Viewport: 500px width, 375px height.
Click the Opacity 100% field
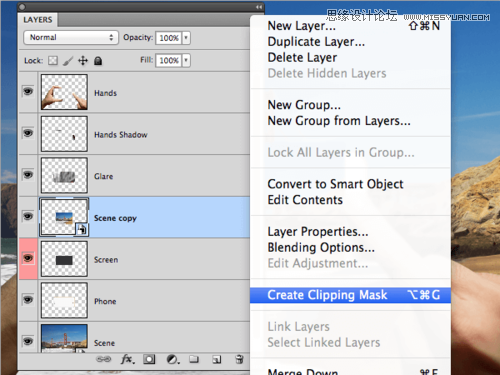coord(169,38)
